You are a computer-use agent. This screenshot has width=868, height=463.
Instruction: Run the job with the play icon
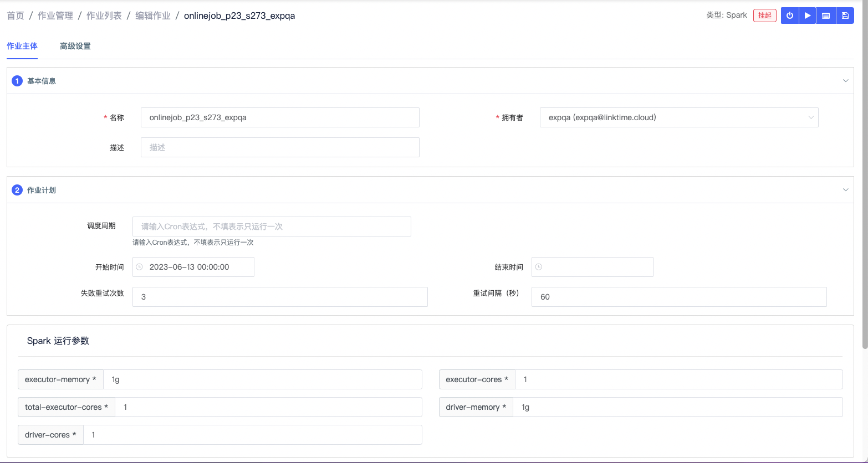click(x=808, y=16)
